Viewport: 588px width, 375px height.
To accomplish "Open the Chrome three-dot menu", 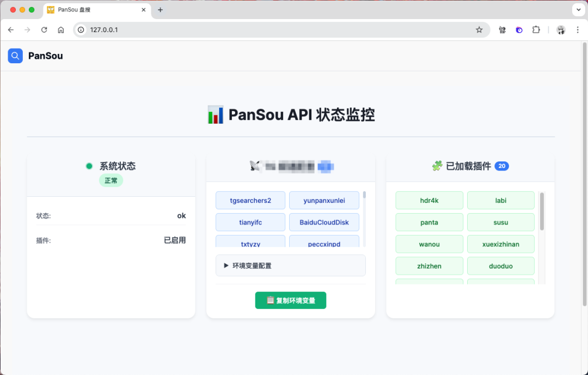I will (577, 30).
